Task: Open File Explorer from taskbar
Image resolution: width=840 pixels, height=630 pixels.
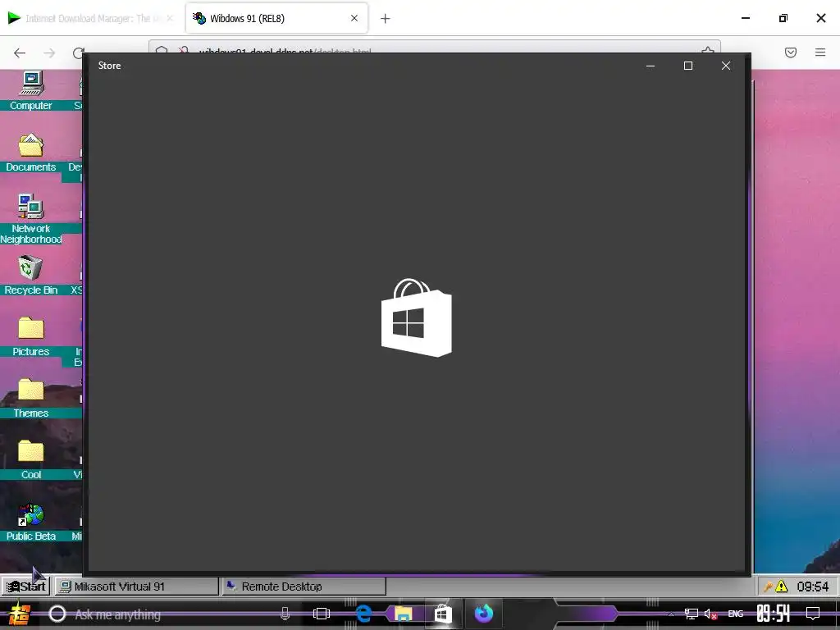Action: tap(403, 614)
